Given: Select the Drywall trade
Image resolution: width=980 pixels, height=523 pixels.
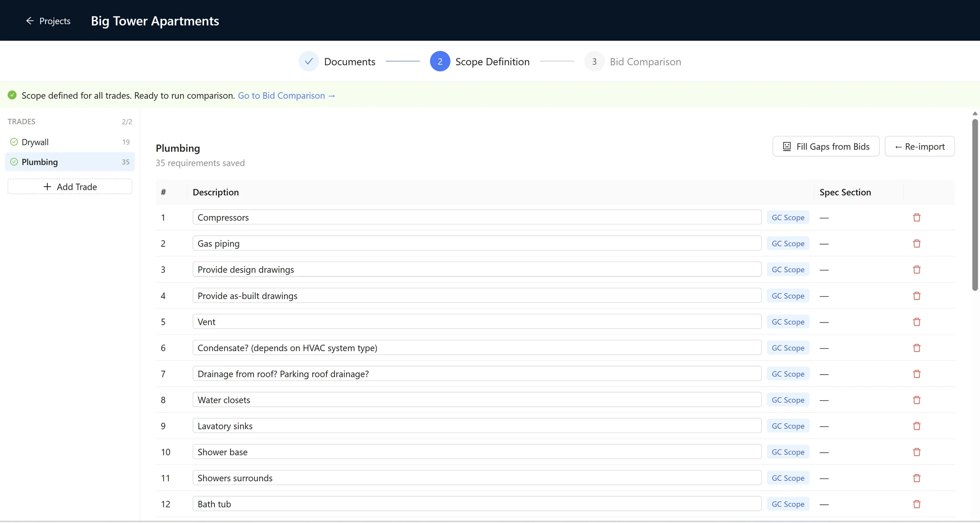Looking at the screenshot, I should pos(70,142).
